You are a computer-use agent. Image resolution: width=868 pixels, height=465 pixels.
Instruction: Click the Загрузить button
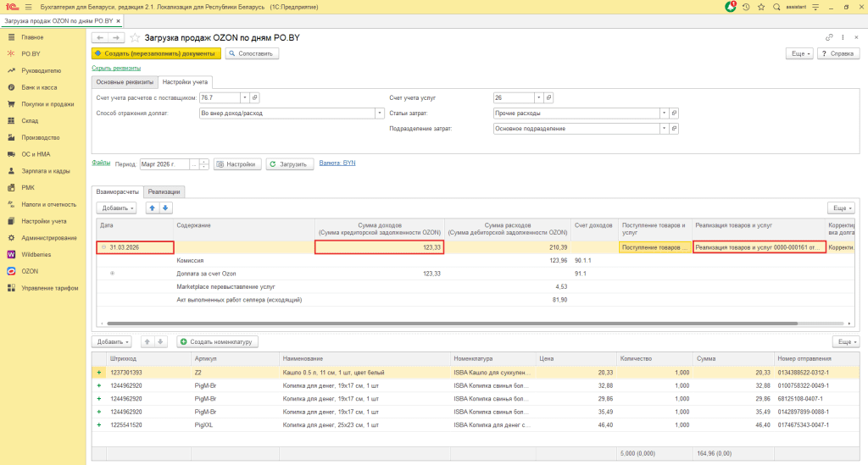pyautogui.click(x=290, y=164)
